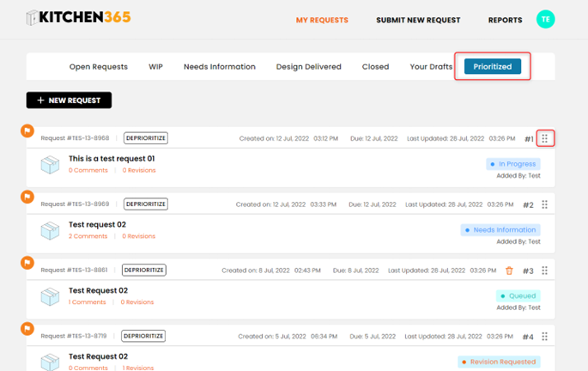Deprioritize request #TES-13-8719
588x371 pixels.
click(143, 336)
